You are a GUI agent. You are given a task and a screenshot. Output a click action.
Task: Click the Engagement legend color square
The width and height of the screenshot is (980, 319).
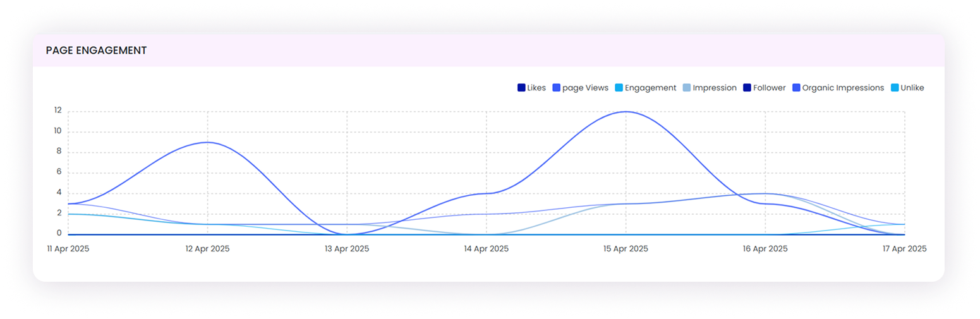pyautogui.click(x=619, y=88)
